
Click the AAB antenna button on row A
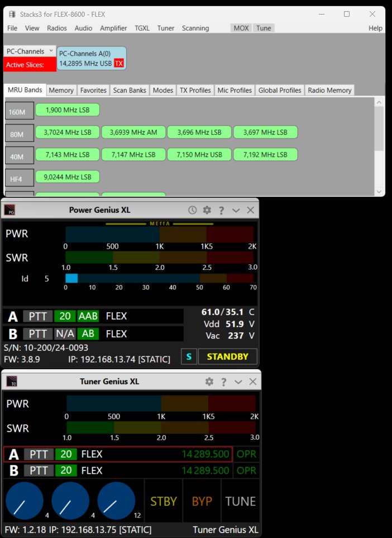coord(88,316)
